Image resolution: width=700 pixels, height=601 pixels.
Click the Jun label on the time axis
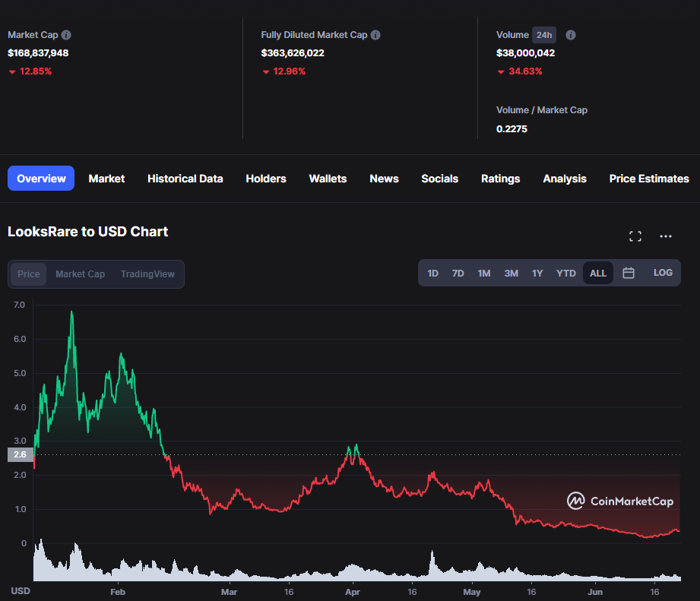tap(595, 592)
